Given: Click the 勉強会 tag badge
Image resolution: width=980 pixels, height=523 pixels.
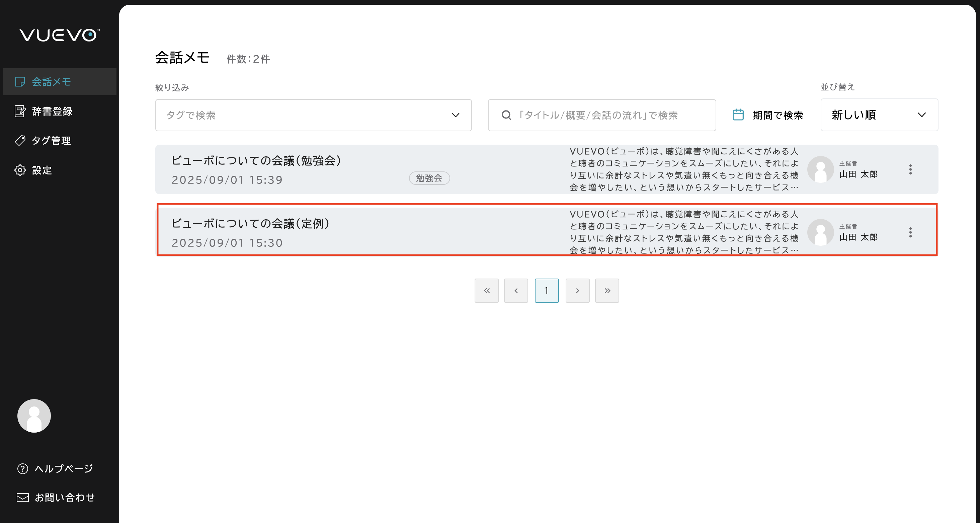Looking at the screenshot, I should (x=429, y=178).
